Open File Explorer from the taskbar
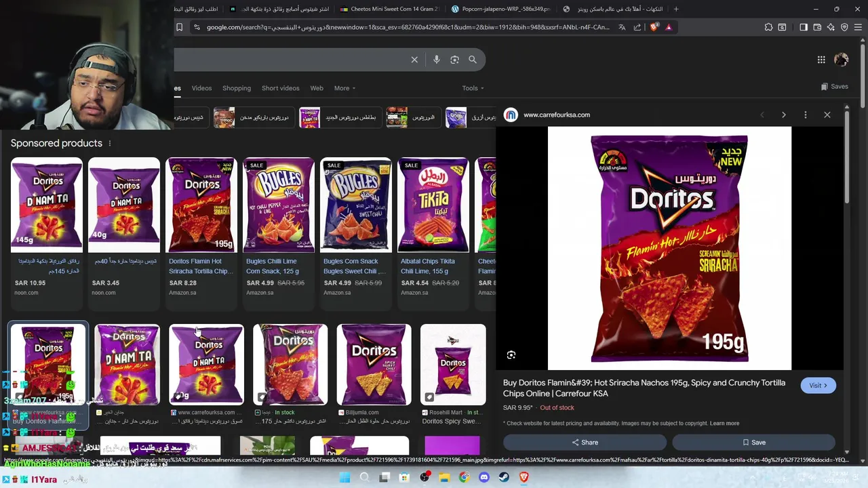This screenshot has width=868, height=488. 444,477
